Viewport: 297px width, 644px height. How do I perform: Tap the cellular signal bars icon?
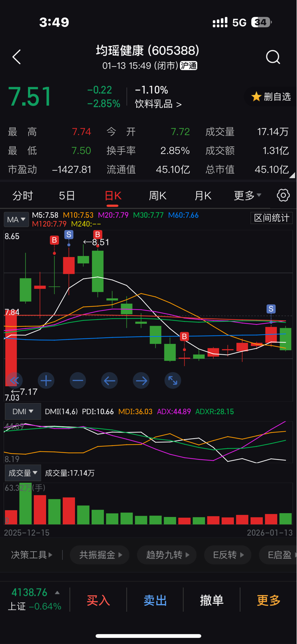220,22
